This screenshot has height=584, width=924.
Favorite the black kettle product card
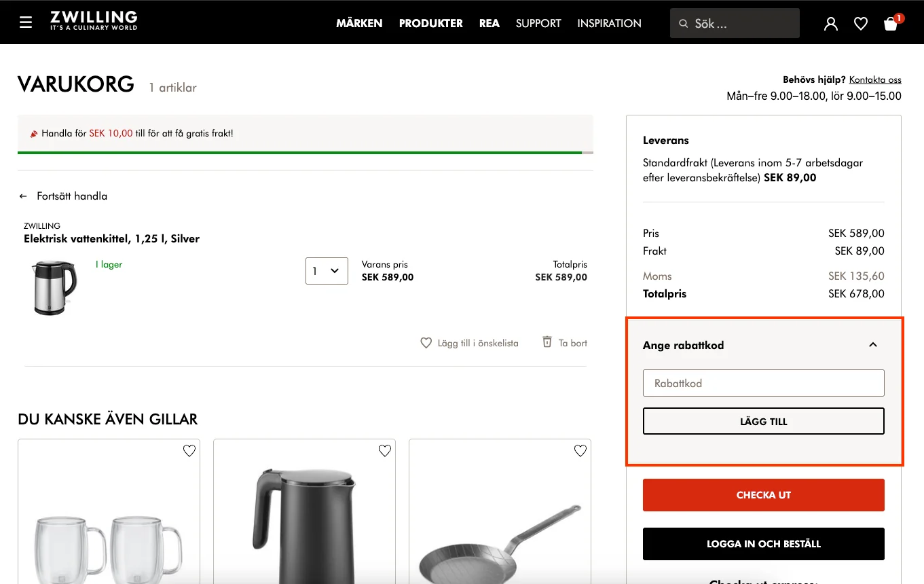click(385, 451)
